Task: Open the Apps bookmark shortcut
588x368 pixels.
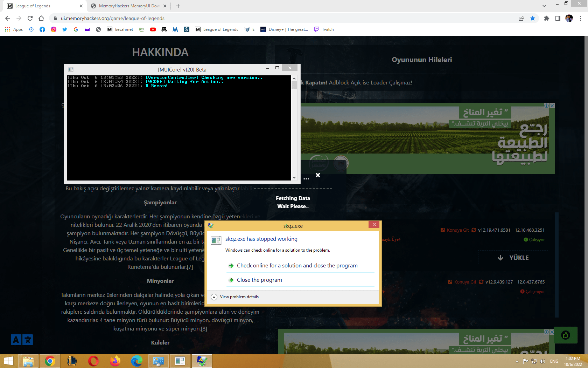Action: click(x=14, y=29)
